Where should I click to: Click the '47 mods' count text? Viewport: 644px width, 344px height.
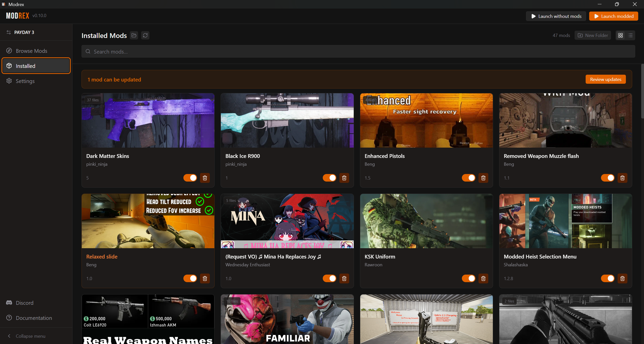(561, 35)
